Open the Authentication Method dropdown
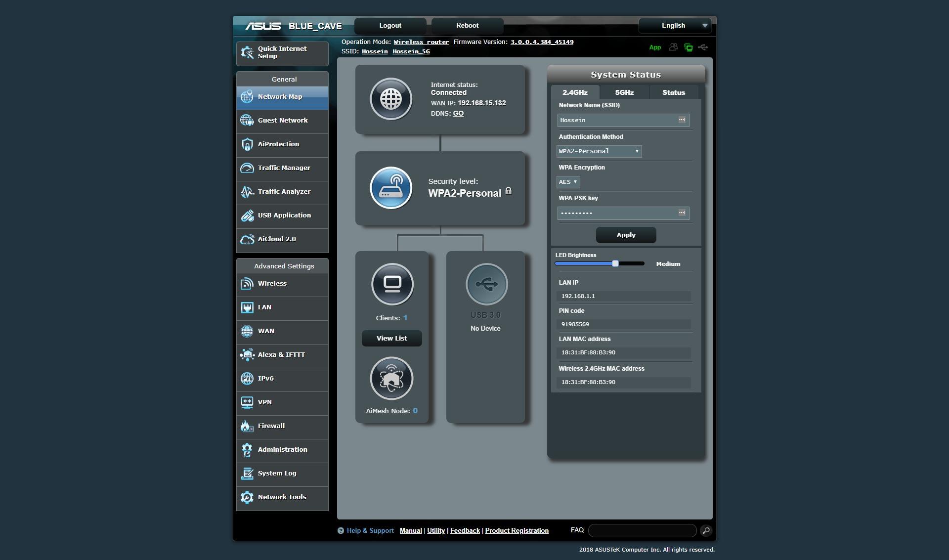The width and height of the screenshot is (949, 560). tap(599, 151)
